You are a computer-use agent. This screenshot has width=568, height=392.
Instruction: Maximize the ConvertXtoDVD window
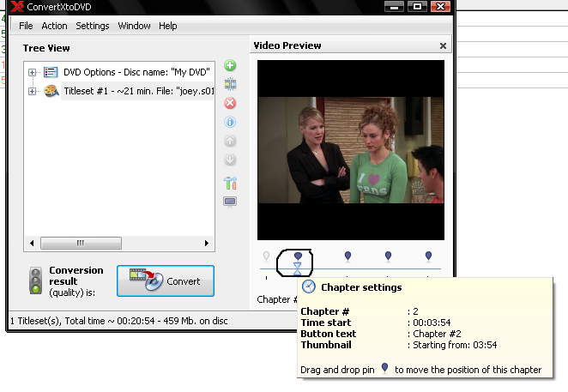point(417,7)
